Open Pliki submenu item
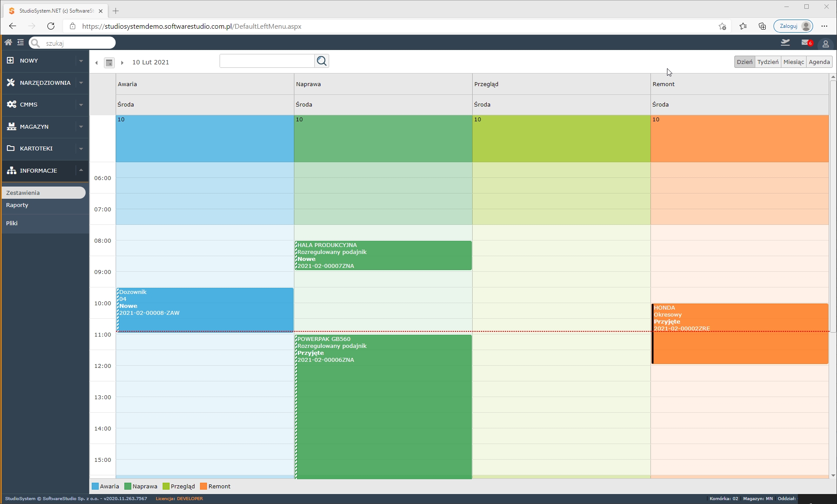Screen dimensions: 837x504 (x=12, y=223)
